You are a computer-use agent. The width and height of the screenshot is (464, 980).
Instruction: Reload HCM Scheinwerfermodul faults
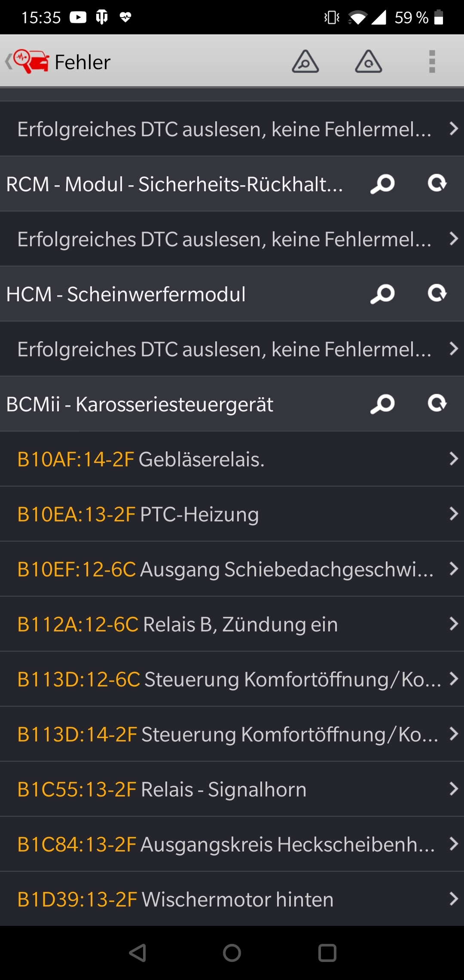[x=437, y=294]
